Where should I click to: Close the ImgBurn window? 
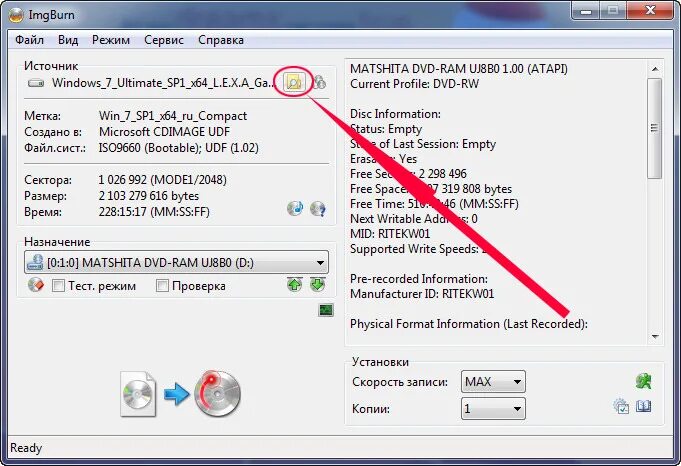[650, 11]
